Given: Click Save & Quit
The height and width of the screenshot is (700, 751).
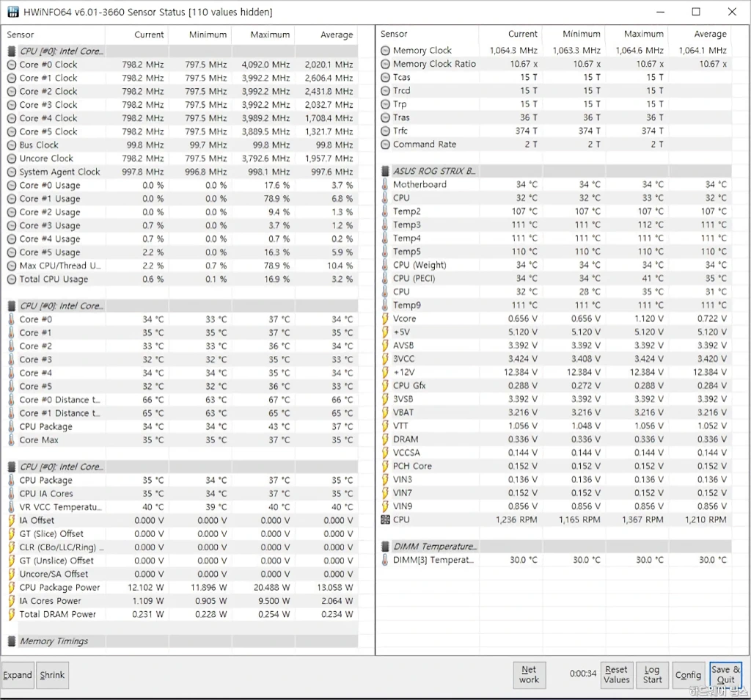Looking at the screenshot, I should [725, 675].
